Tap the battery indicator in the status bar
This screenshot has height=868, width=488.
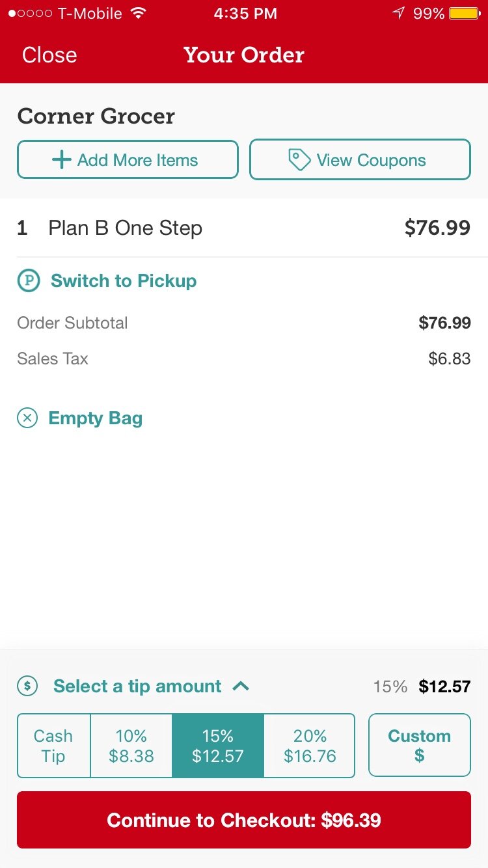coord(466,12)
